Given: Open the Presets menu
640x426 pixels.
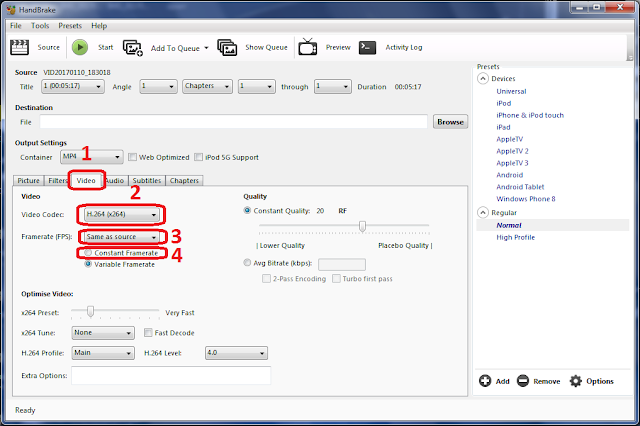Looking at the screenshot, I should [70, 26].
